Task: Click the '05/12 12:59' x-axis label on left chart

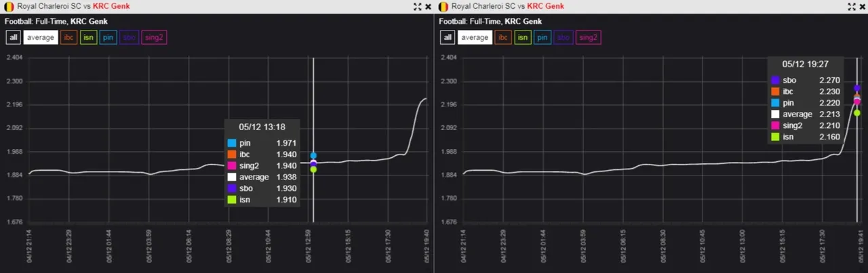Action: click(309, 245)
